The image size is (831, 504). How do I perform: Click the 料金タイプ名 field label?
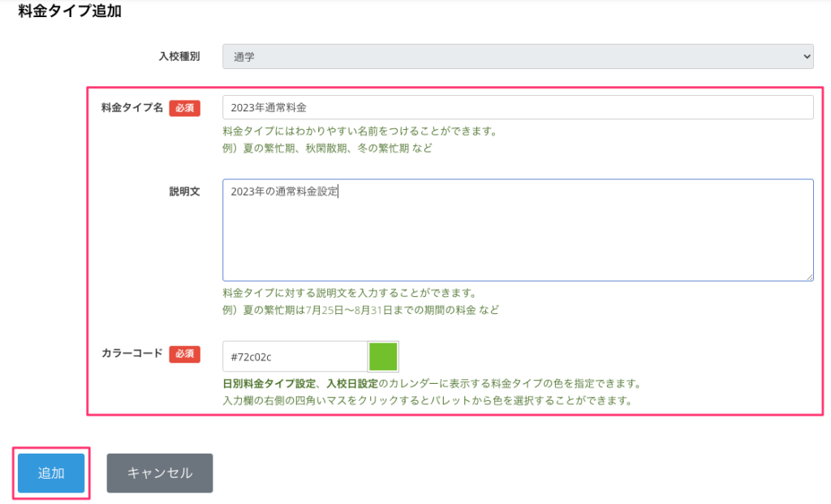point(132,108)
